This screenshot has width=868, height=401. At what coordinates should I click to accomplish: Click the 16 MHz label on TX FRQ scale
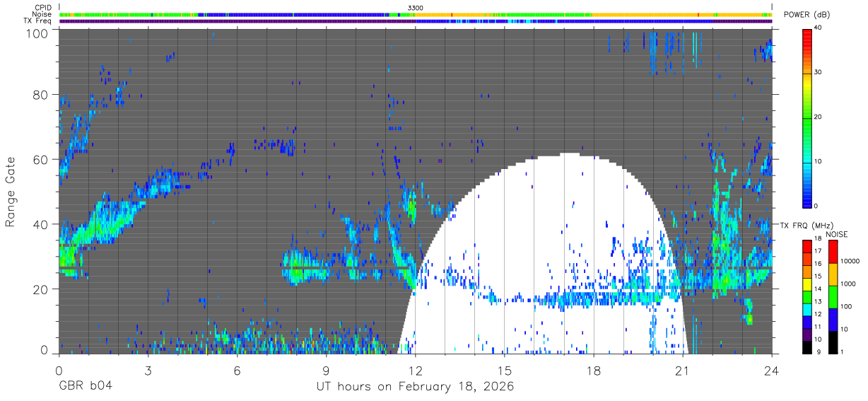[x=819, y=263]
